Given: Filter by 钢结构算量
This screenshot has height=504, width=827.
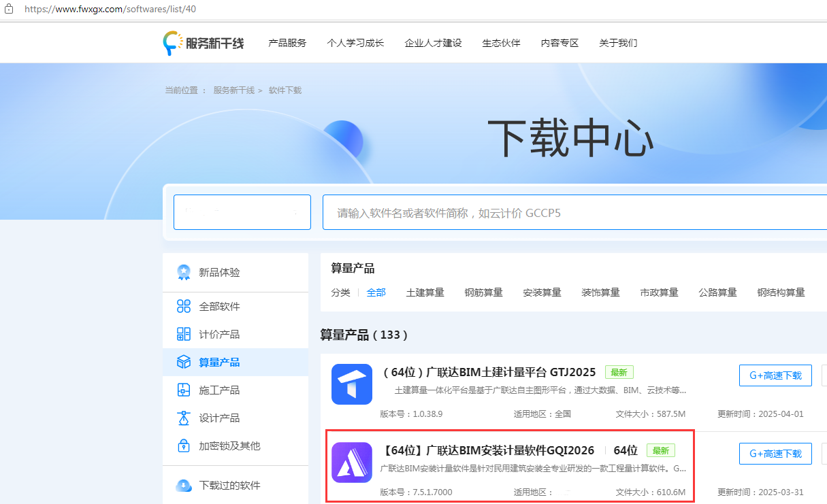Looking at the screenshot, I should pos(781,292).
